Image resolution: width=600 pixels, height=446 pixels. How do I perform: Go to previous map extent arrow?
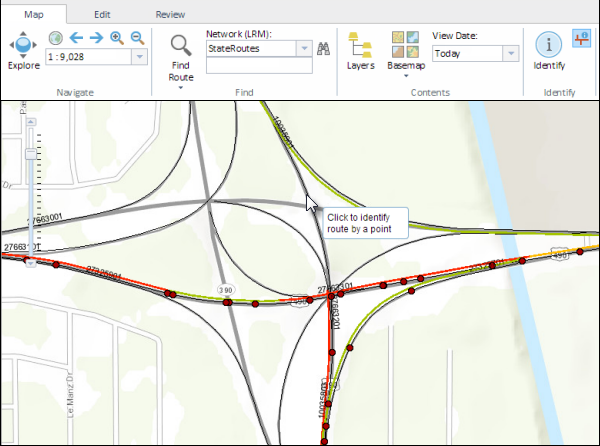(76, 38)
